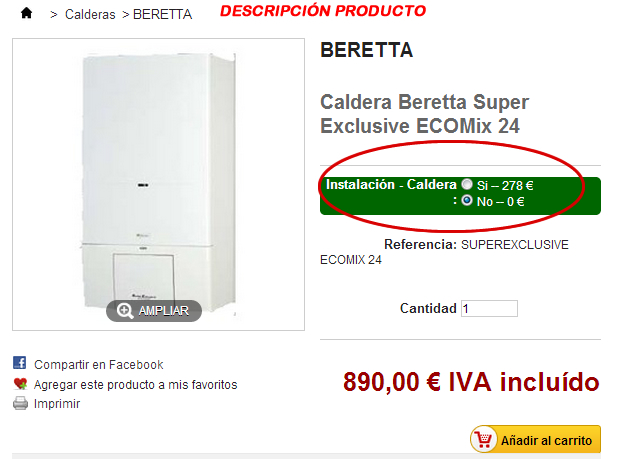Click the favorites heart icon
The height and width of the screenshot is (459, 618).
click(20, 384)
